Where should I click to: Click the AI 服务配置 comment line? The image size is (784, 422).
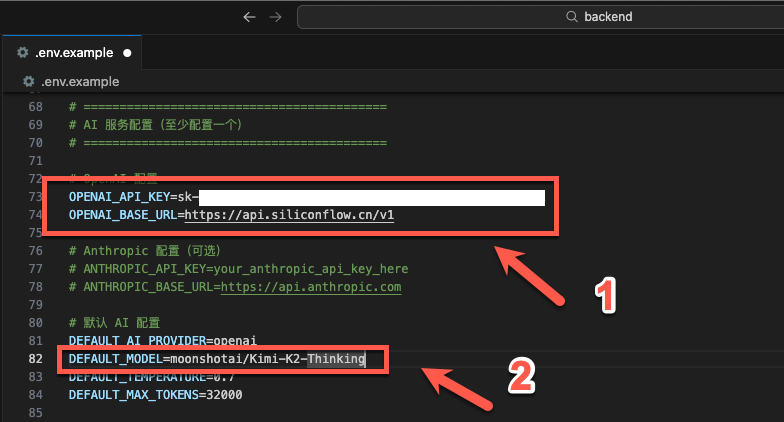[156, 124]
